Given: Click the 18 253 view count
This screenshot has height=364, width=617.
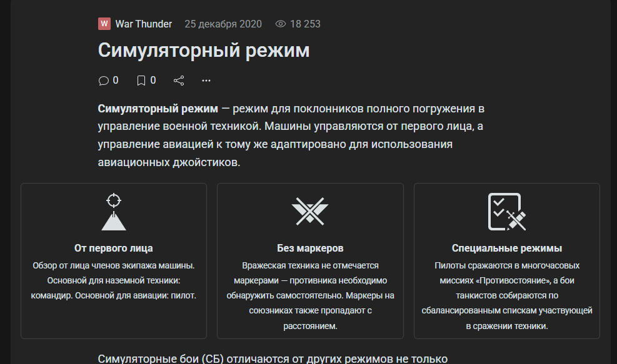Looking at the screenshot, I should [x=305, y=24].
